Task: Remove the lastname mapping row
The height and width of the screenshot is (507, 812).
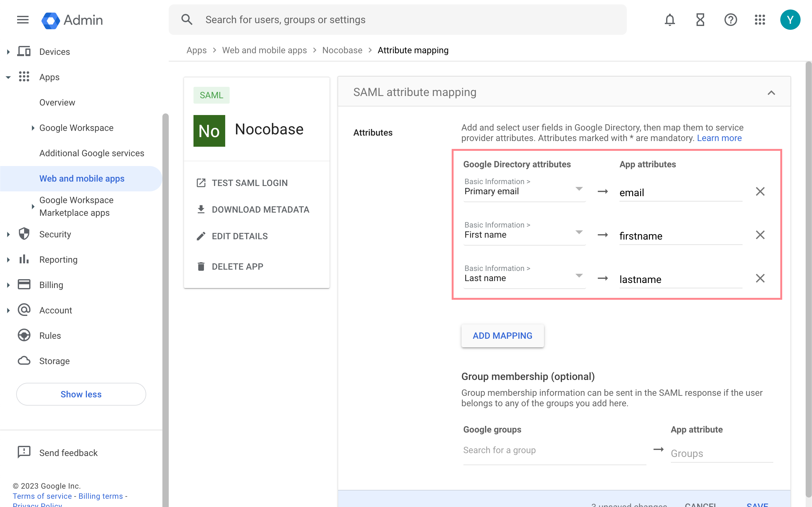Action: point(760,278)
